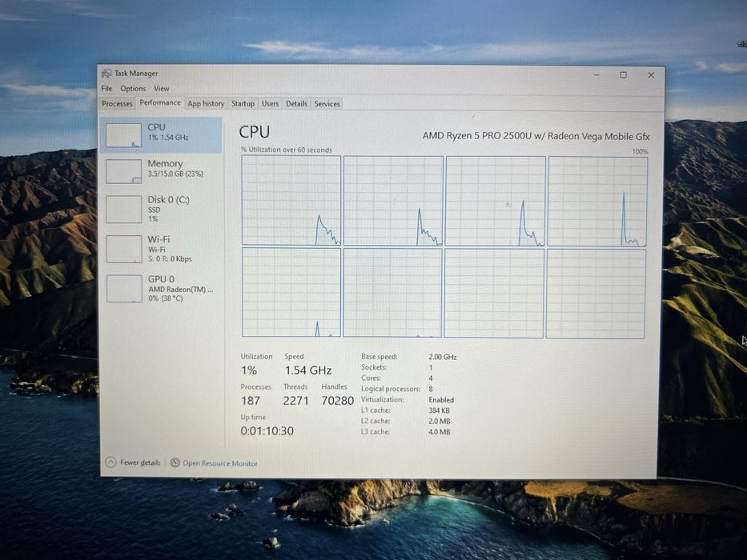Click the Fewer details label
This screenshot has height=560, width=747.
click(x=140, y=462)
